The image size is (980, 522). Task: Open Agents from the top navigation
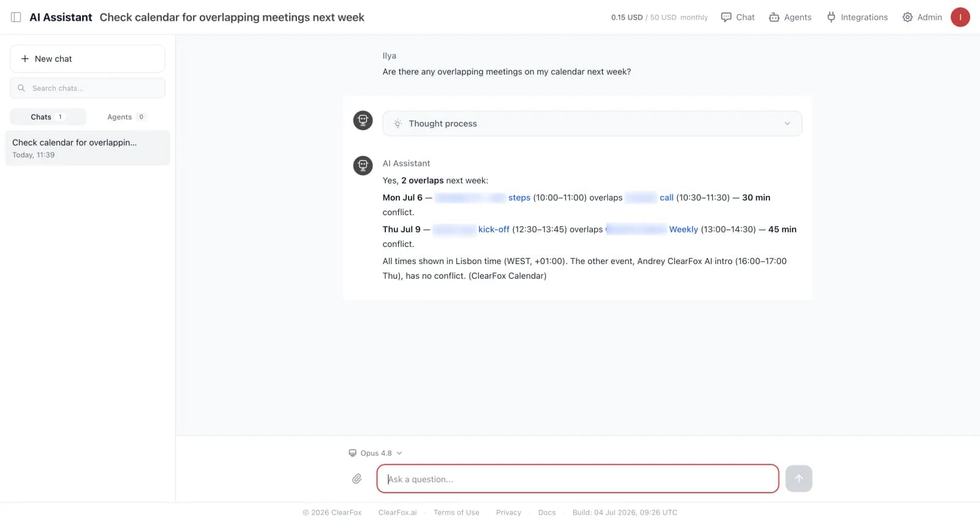tap(790, 17)
